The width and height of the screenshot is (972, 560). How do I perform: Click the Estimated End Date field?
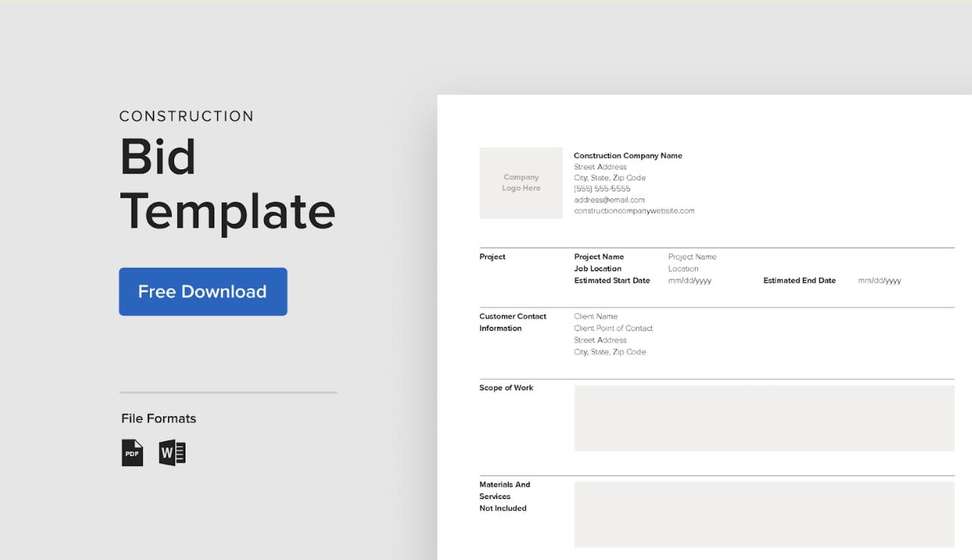pyautogui.click(x=879, y=280)
